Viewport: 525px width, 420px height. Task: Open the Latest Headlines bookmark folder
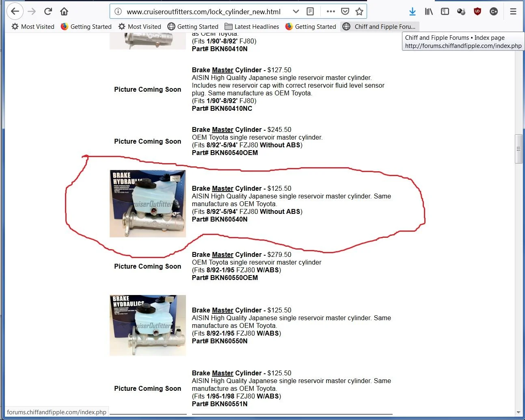click(252, 26)
